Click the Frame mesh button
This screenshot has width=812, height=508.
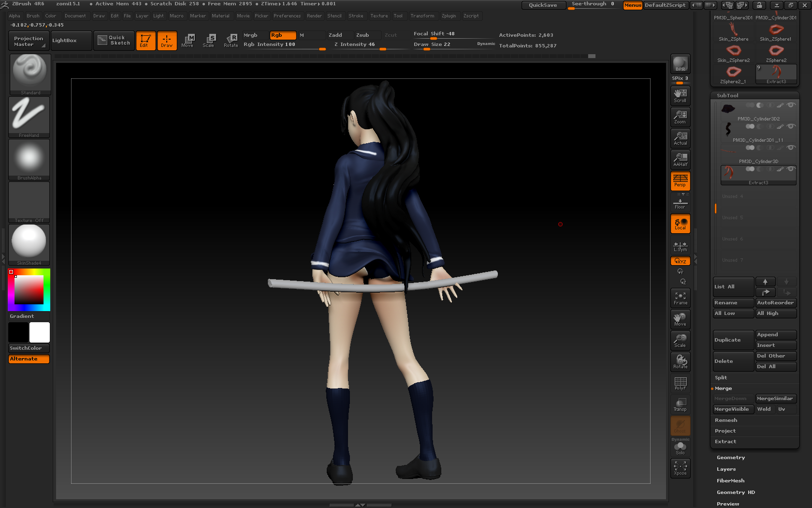click(x=680, y=298)
